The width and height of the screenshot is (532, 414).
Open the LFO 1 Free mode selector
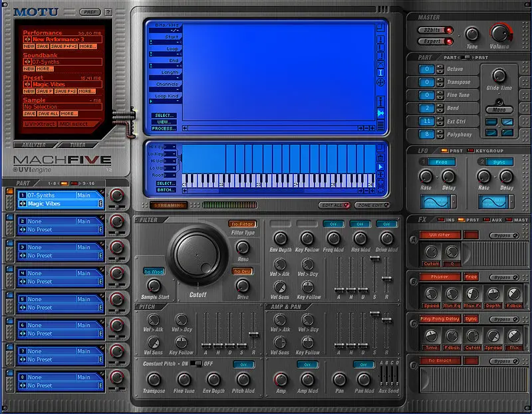tap(442, 162)
